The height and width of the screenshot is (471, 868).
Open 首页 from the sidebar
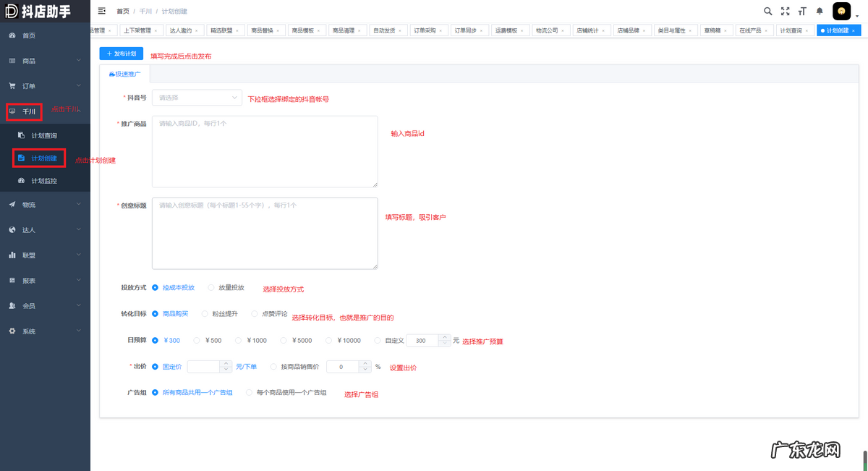point(29,35)
